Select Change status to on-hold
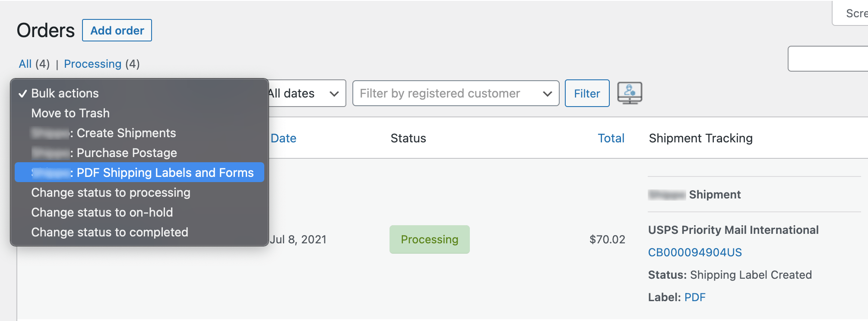This screenshot has height=321, width=868. [x=102, y=212]
